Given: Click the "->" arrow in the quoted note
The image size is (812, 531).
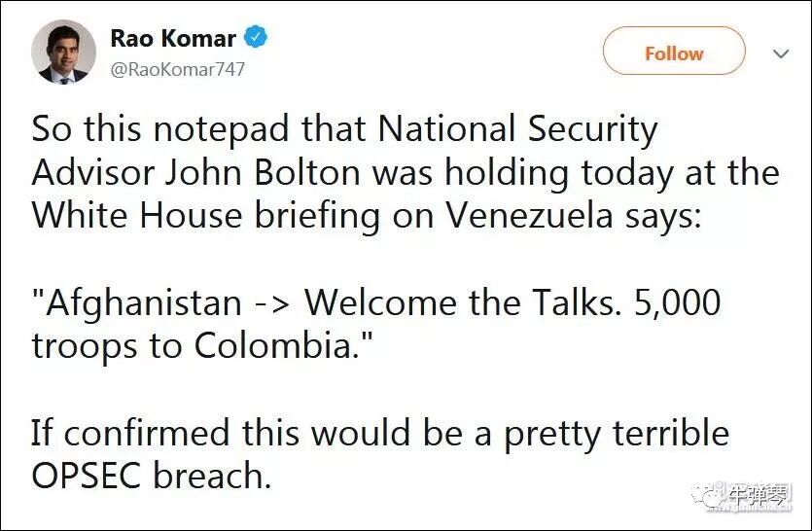Looking at the screenshot, I should 273,303.
